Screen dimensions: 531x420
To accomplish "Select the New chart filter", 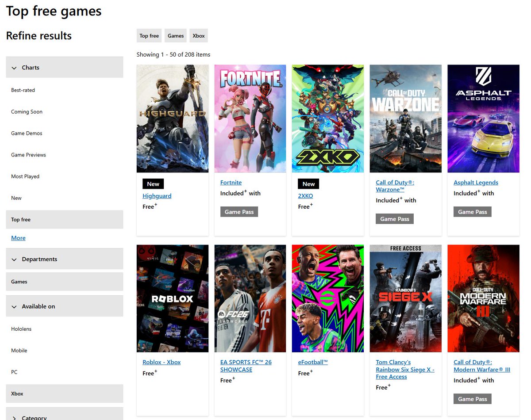I will 16,198.
